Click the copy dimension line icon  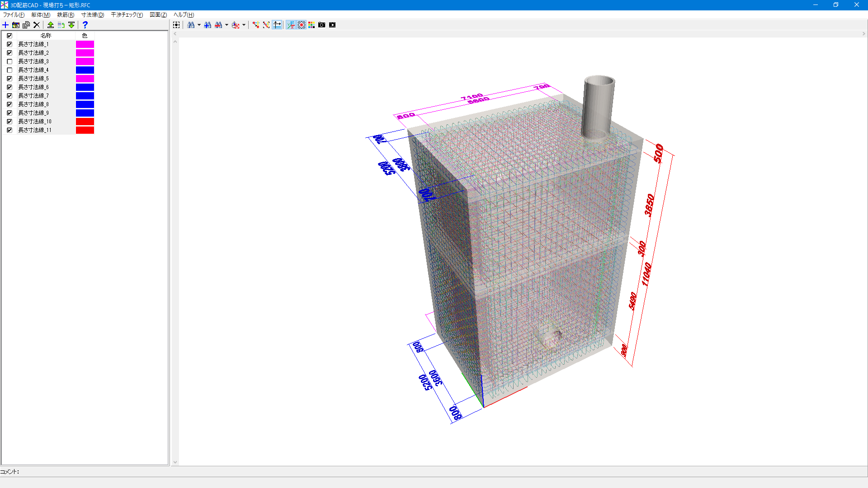click(26, 25)
